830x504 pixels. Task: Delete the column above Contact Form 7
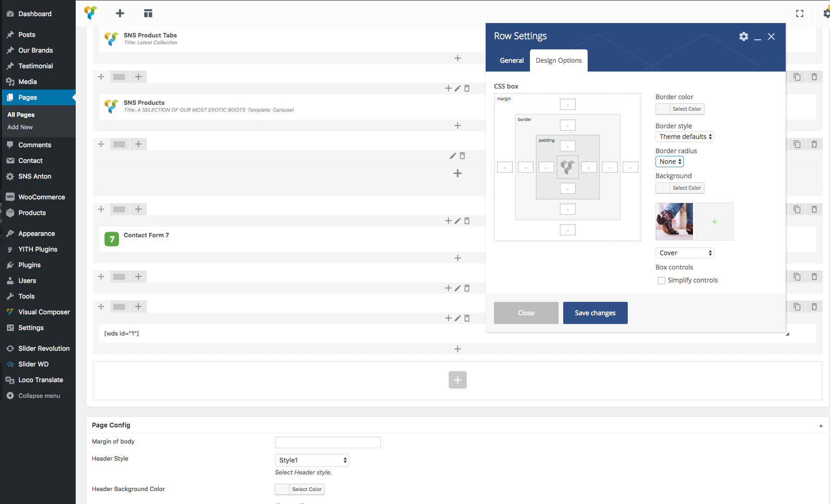467,221
